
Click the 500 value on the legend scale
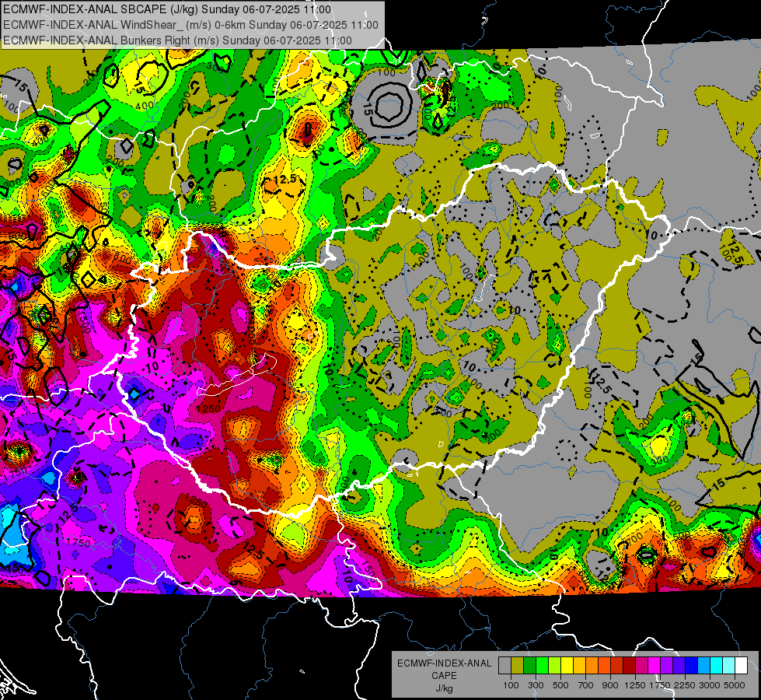pyautogui.click(x=560, y=685)
